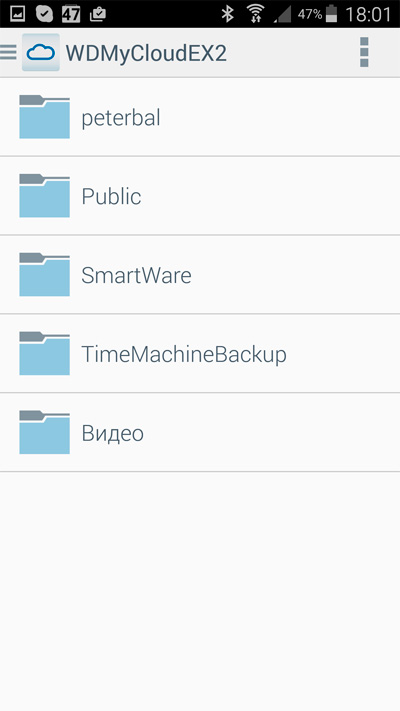This screenshot has width=400, height=711.
Task: Tap the Видео folder icon
Action: coord(44,433)
